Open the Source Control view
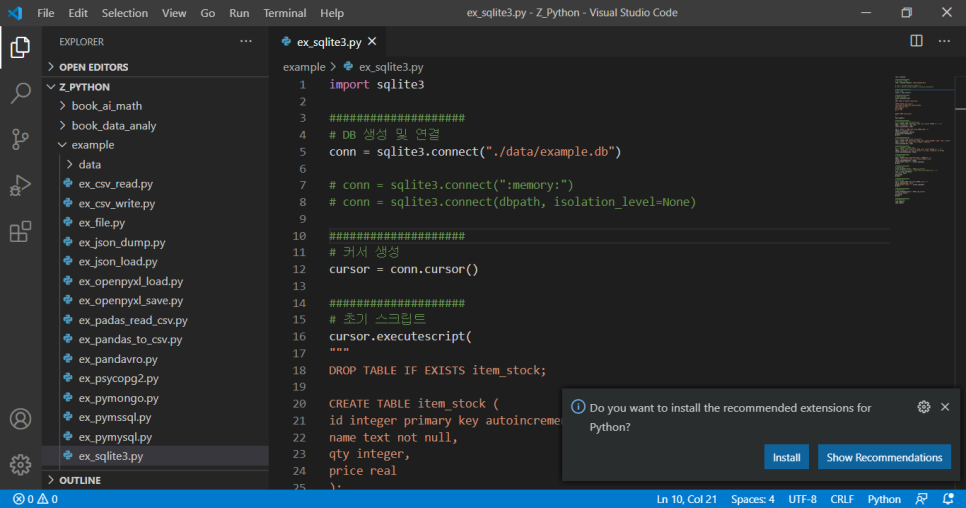 pos(20,139)
